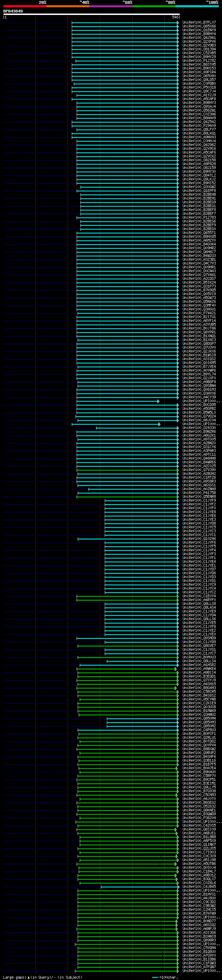222x980 pixels.
Task: Select the UniRef100_Q9SAJ4 label
Action: [199, 106]
